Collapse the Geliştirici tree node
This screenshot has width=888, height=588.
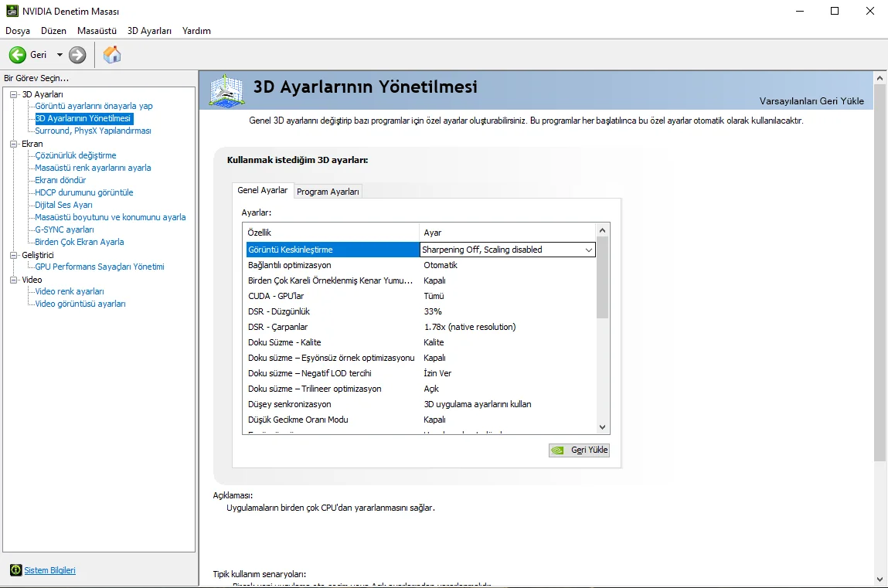click(x=14, y=255)
